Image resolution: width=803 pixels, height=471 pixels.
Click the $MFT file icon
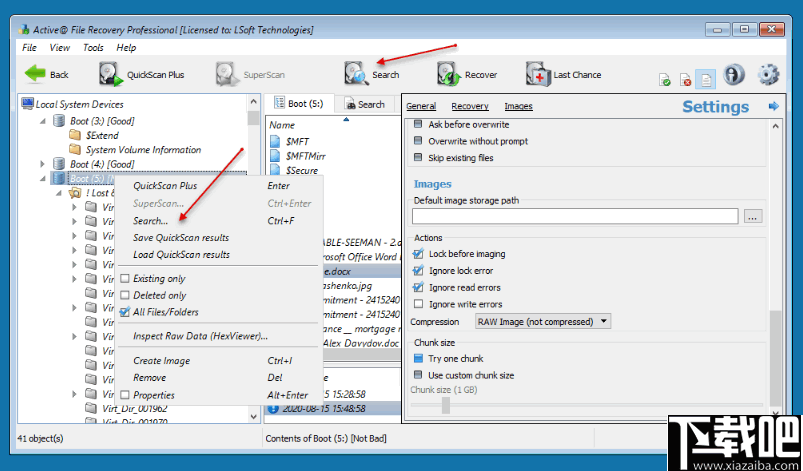point(275,141)
